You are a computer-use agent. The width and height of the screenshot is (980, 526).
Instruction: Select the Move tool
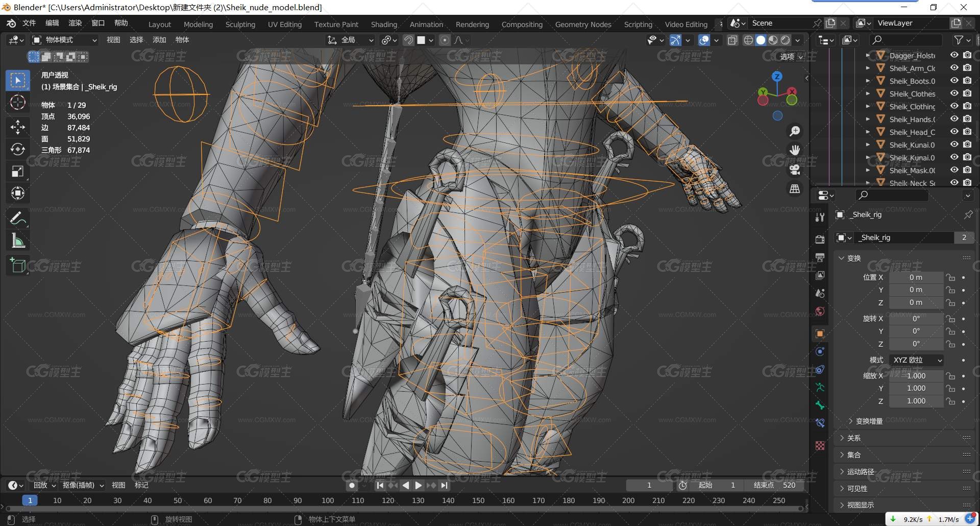pos(18,127)
